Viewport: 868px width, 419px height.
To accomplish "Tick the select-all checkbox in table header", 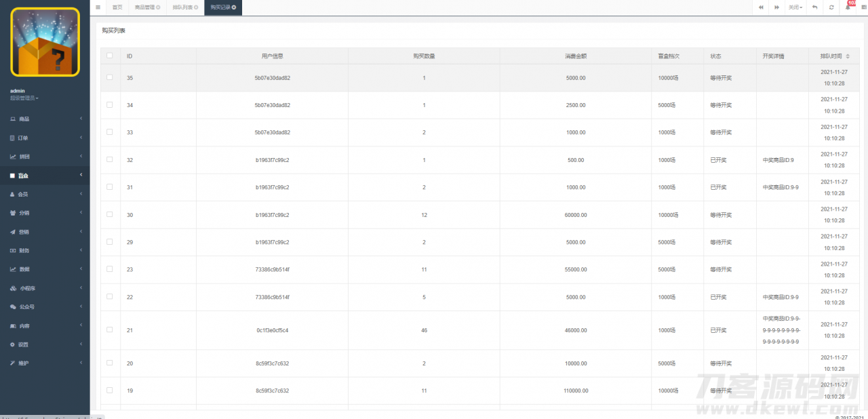I will tap(110, 56).
